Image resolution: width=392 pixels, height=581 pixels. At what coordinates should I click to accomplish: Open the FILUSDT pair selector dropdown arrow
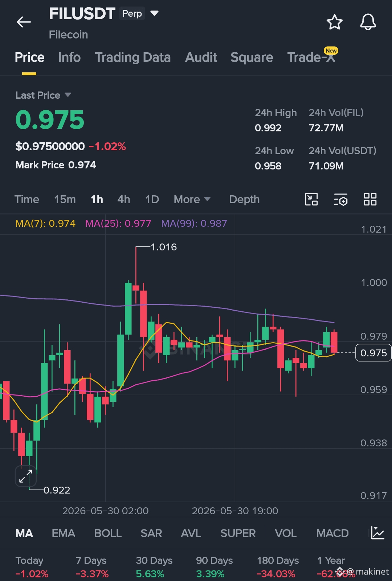(x=154, y=13)
